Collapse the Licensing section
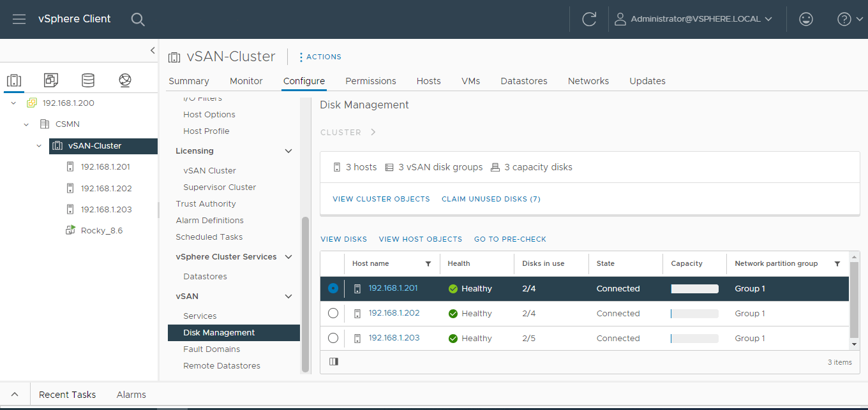Viewport: 868px width, 410px height. pos(288,151)
